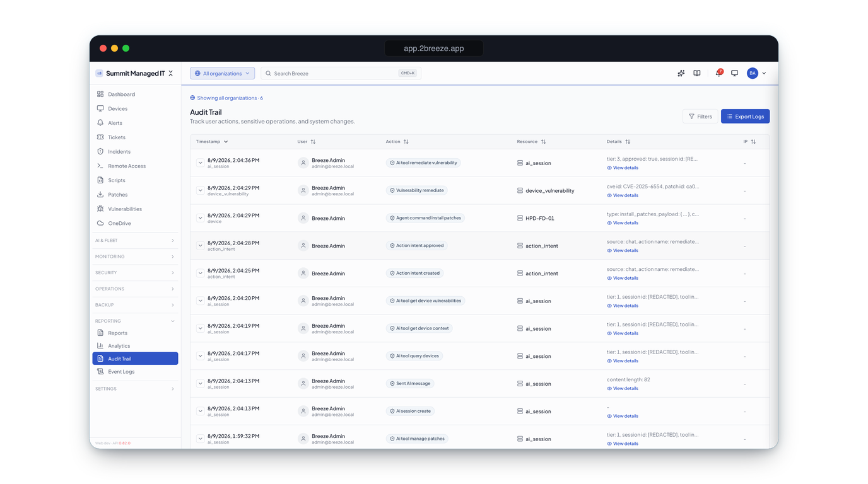Open Remote Access in the sidebar
Viewport: 868px width, 484px height.
click(x=135, y=166)
